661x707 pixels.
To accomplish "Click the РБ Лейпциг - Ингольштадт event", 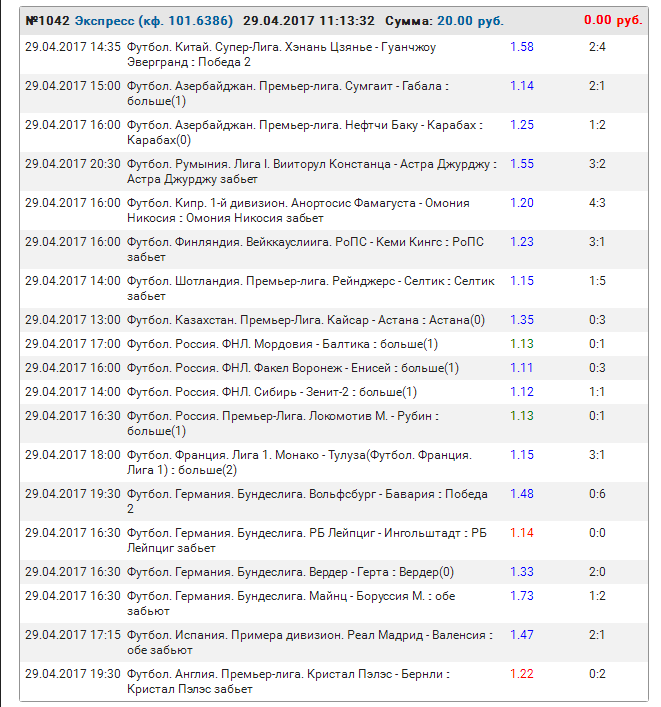I will point(307,541).
